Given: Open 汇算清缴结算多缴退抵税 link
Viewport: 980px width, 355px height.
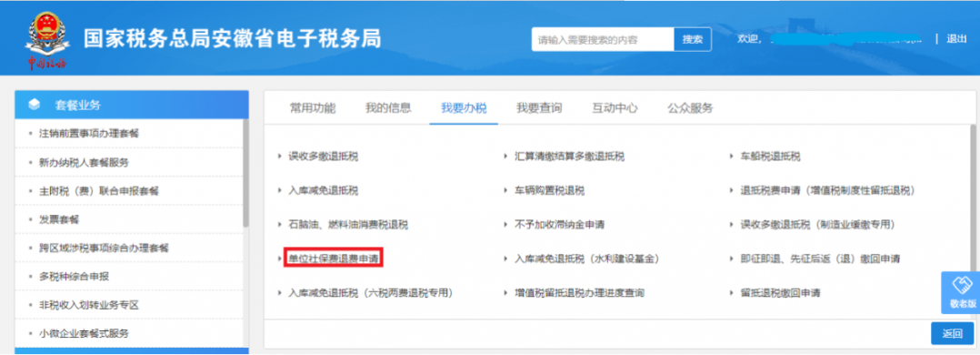Looking at the screenshot, I should click(569, 157).
